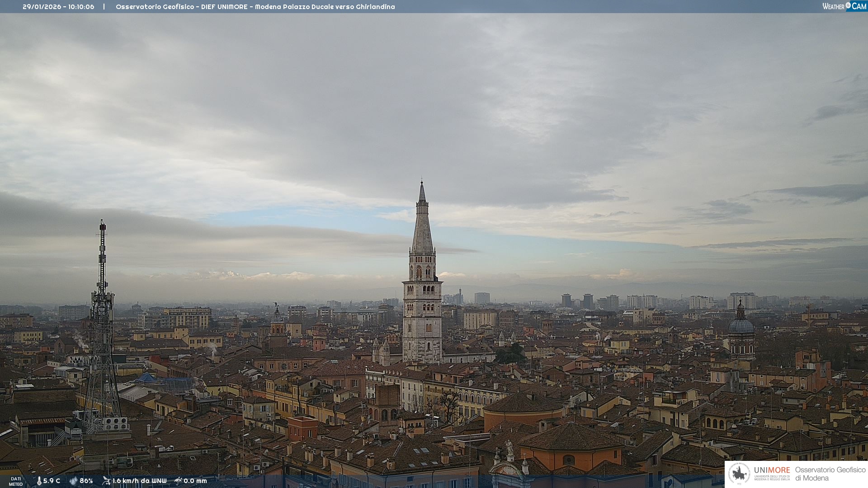The height and width of the screenshot is (488, 868).
Task: Click the UNIMORE university seal emblem
Action: [x=739, y=474]
